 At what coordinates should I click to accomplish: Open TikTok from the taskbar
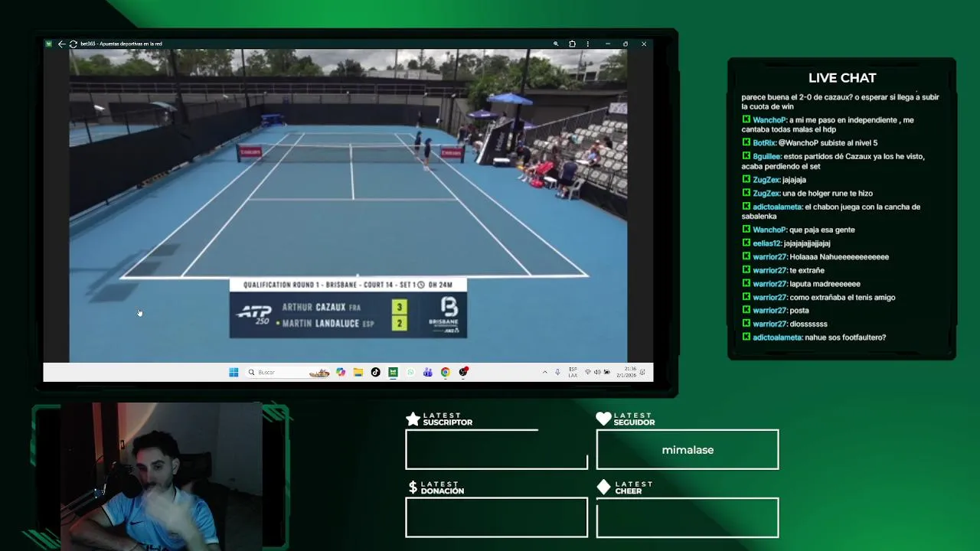point(375,372)
